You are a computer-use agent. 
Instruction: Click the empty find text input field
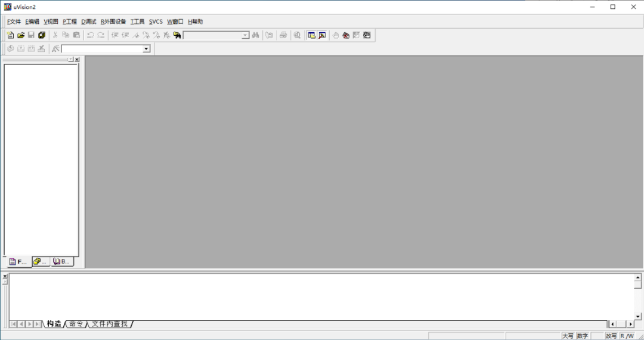[212, 35]
